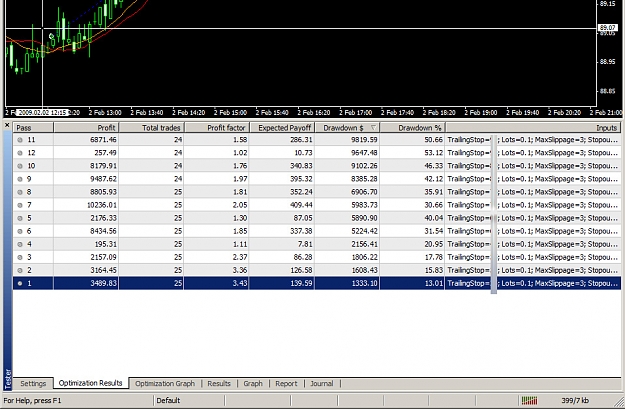Screen dimensions: 625x409
Task: Click profit value 6871.46
Action: point(103,140)
